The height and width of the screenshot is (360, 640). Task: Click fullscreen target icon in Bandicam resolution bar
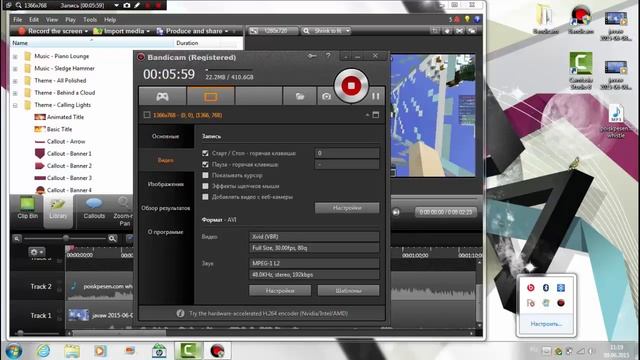pyautogui.click(x=376, y=115)
